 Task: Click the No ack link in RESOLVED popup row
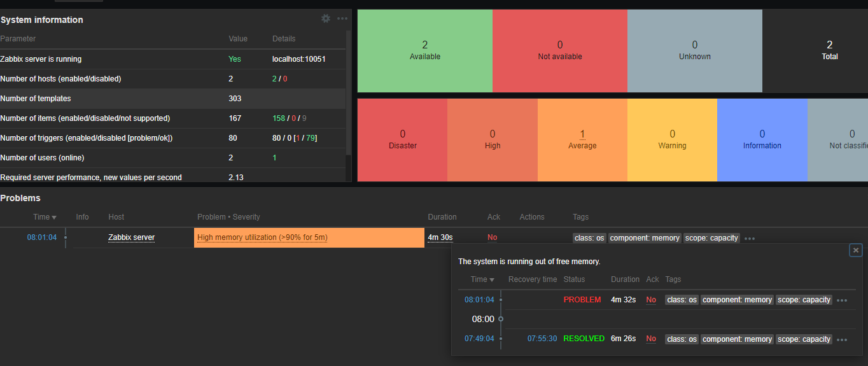[x=651, y=339]
